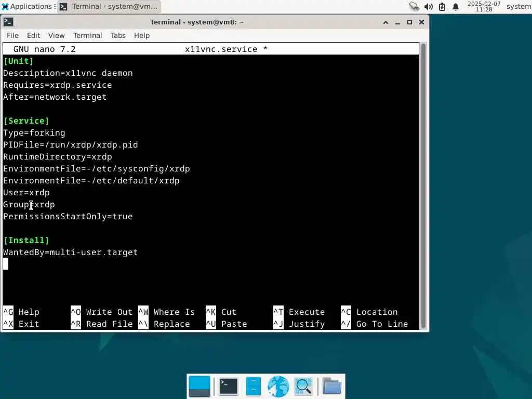Click the PermissionsStartOnly=true line

pyautogui.click(x=68, y=217)
